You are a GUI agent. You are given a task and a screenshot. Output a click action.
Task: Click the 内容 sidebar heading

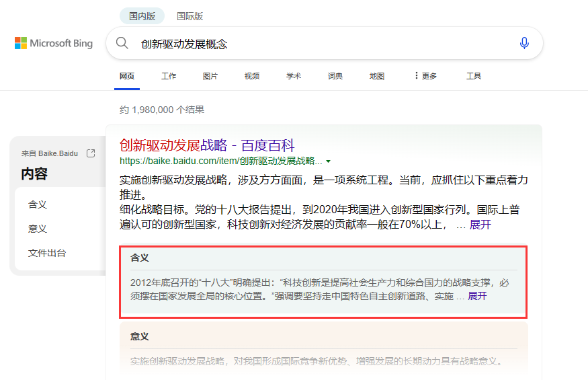[34, 174]
